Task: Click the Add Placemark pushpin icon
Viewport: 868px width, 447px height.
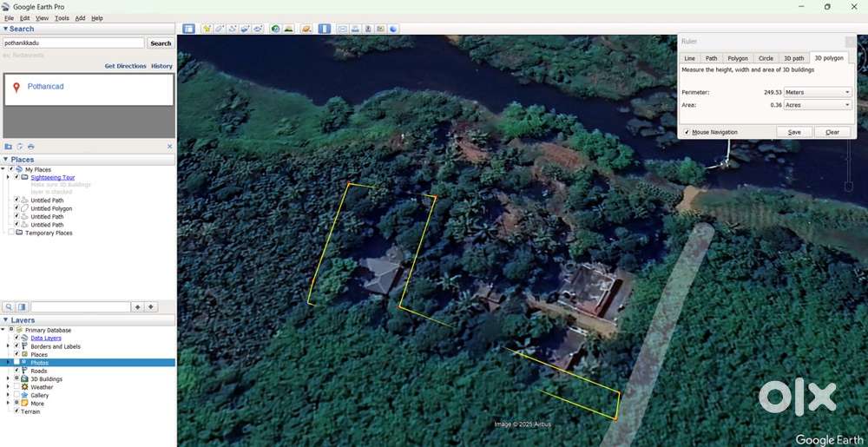Action: (207, 29)
